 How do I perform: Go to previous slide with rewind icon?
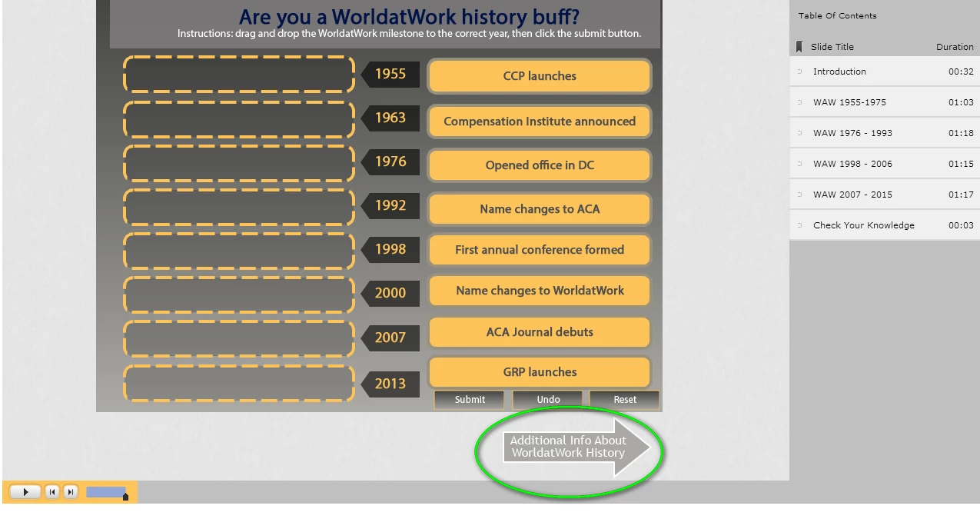click(x=52, y=491)
